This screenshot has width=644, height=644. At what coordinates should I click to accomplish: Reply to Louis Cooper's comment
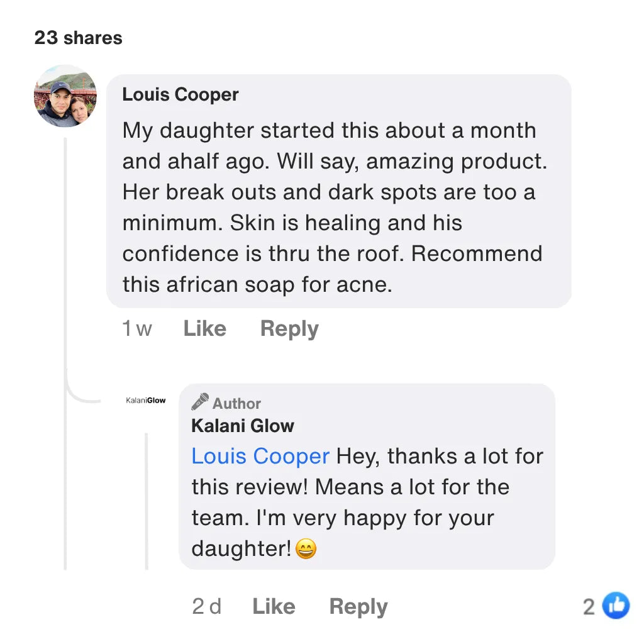[x=289, y=328]
